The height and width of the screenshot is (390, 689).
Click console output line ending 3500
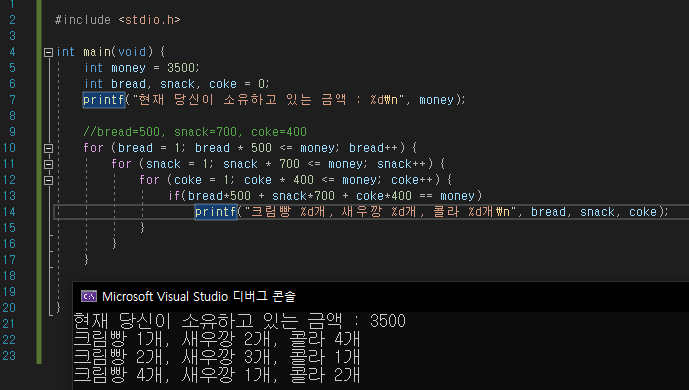pos(239,321)
